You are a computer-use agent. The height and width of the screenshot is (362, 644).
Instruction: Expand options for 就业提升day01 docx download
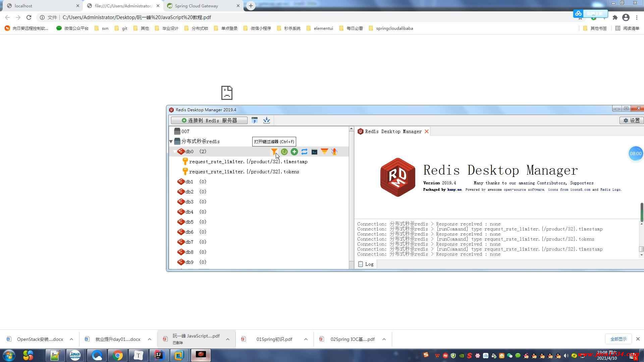tap(150, 339)
